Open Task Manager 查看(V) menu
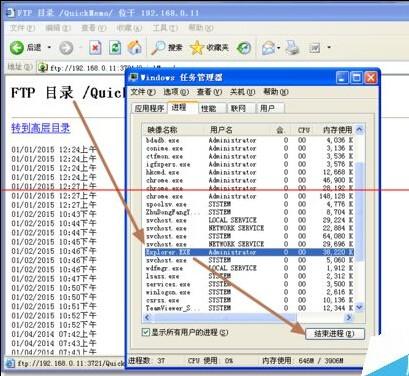409x376 pixels. point(209,92)
